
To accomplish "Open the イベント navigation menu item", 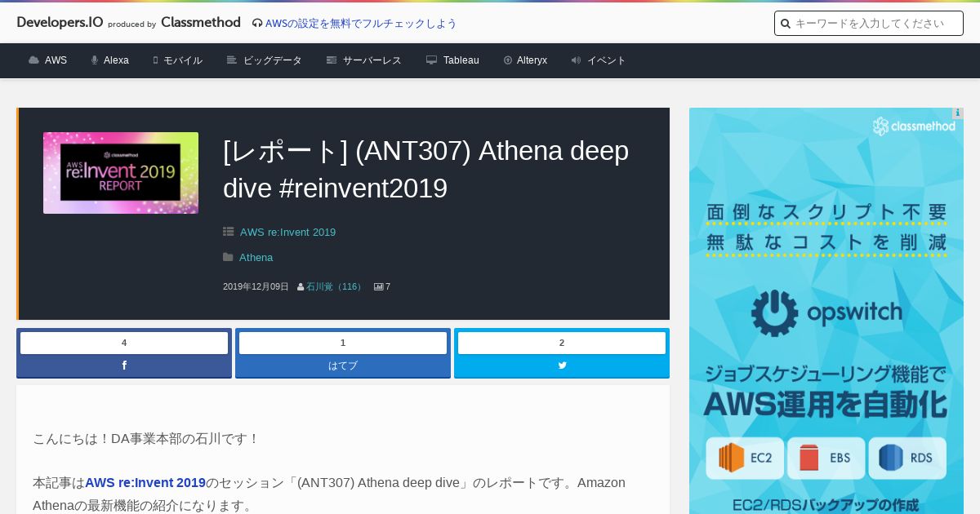I will [607, 60].
